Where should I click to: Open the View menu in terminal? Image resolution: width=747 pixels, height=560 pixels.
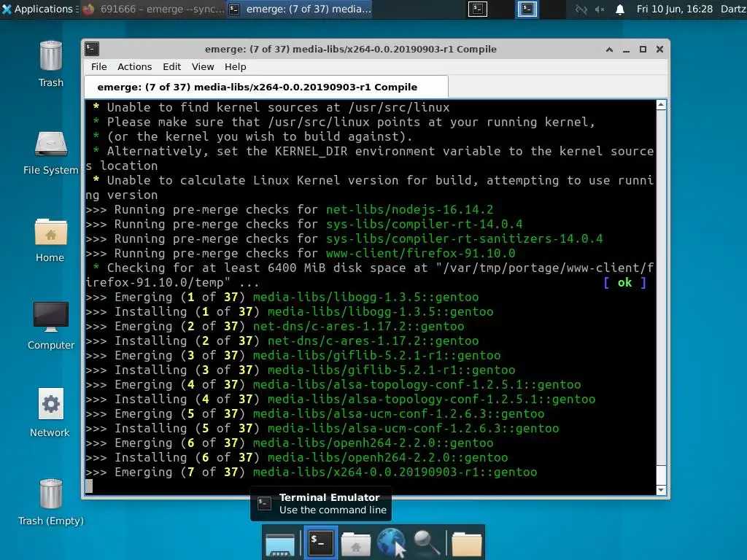pos(203,66)
